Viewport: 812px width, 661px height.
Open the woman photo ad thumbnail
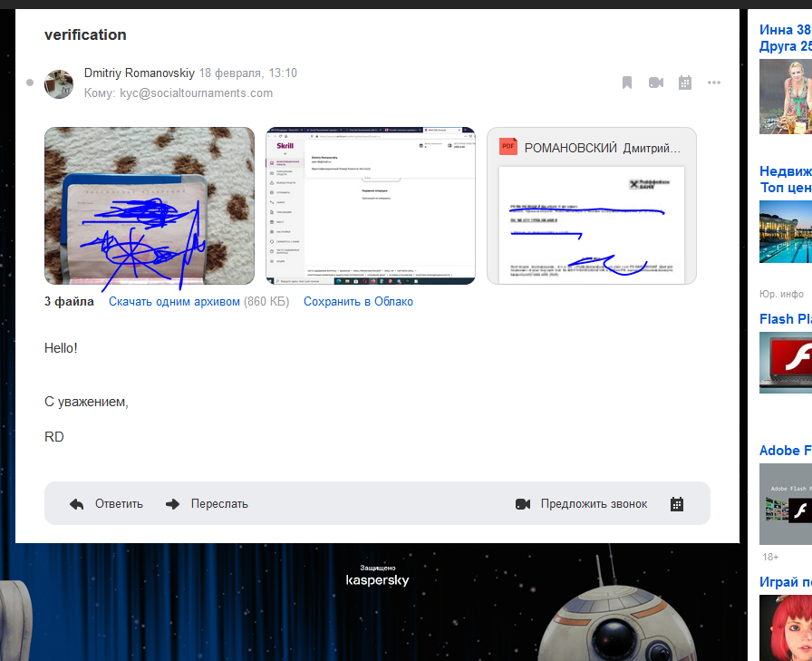[786, 96]
